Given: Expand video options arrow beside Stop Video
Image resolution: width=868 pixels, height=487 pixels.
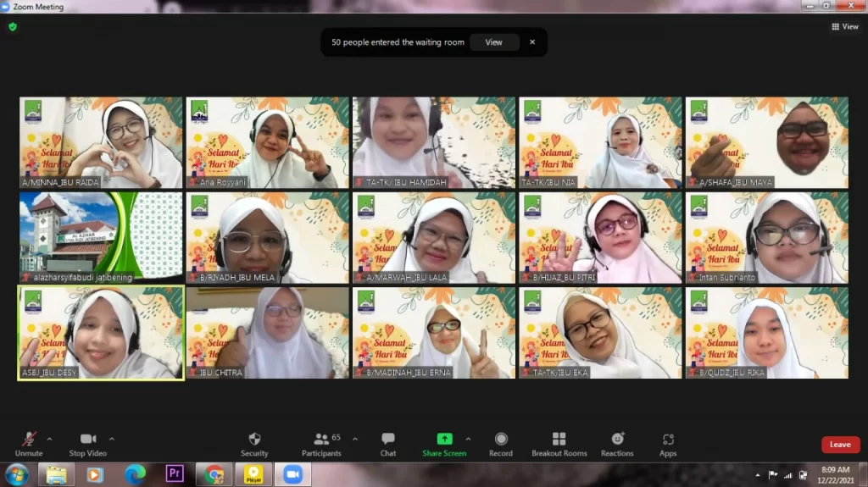Looking at the screenshot, I should (112, 439).
